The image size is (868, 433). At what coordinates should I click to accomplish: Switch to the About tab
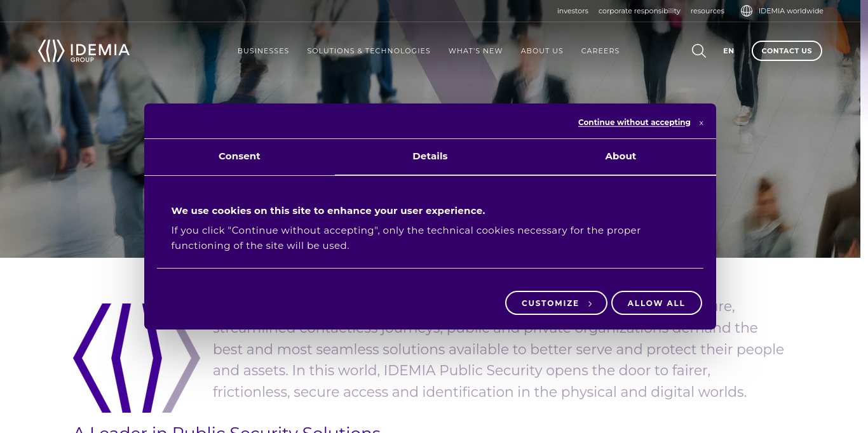pos(621,156)
